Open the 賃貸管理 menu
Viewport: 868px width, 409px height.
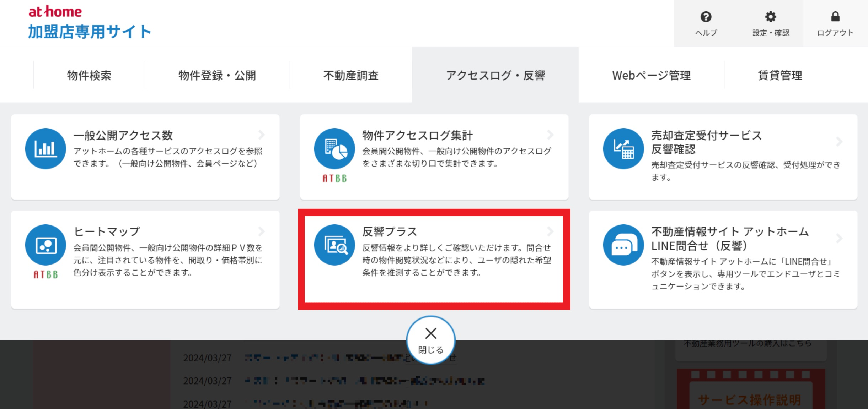tap(780, 75)
